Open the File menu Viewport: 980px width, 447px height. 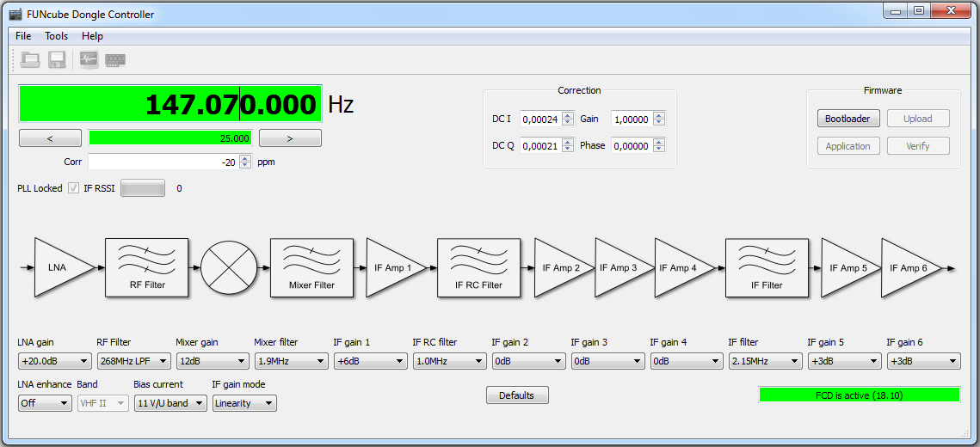(x=23, y=36)
